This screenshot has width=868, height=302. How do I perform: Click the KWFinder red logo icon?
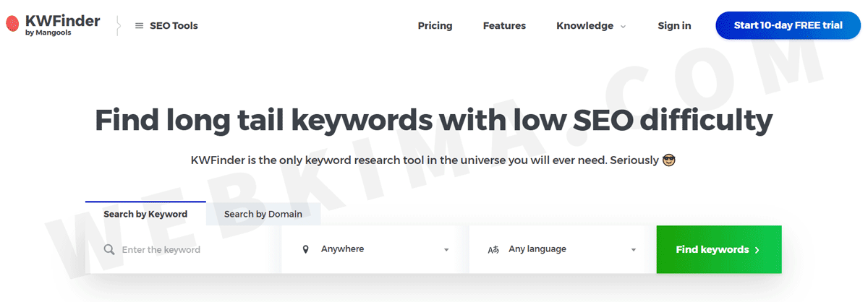12,25
